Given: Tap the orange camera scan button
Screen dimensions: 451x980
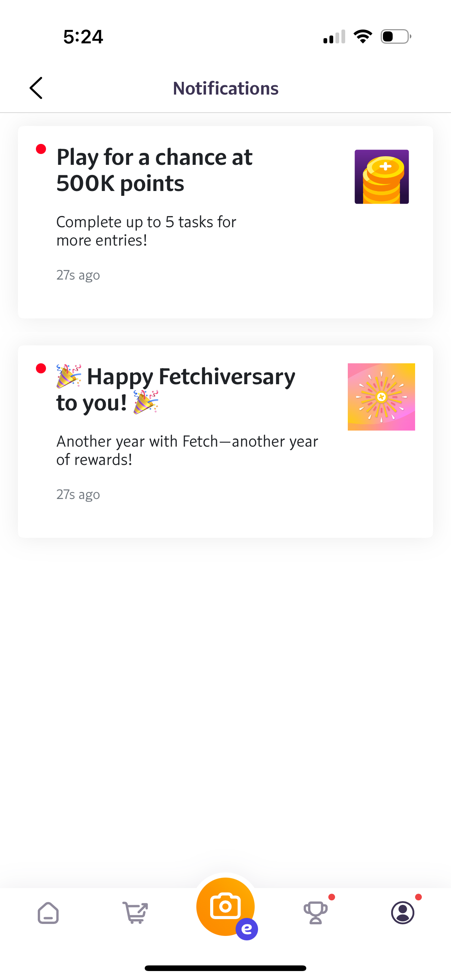Looking at the screenshot, I should (x=225, y=905).
